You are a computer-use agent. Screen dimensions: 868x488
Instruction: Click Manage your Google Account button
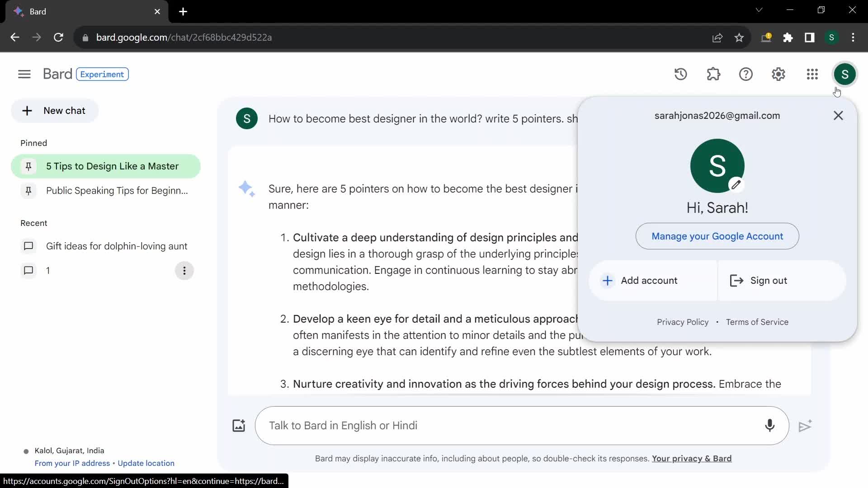click(x=717, y=236)
